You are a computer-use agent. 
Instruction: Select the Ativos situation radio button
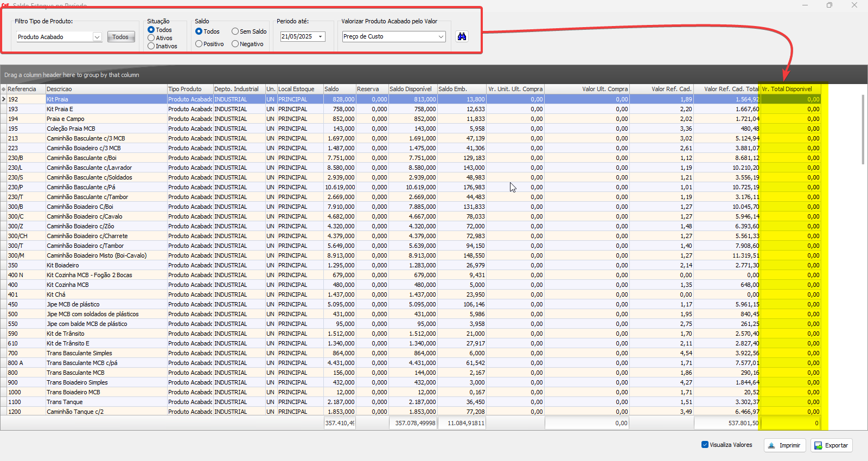point(151,38)
